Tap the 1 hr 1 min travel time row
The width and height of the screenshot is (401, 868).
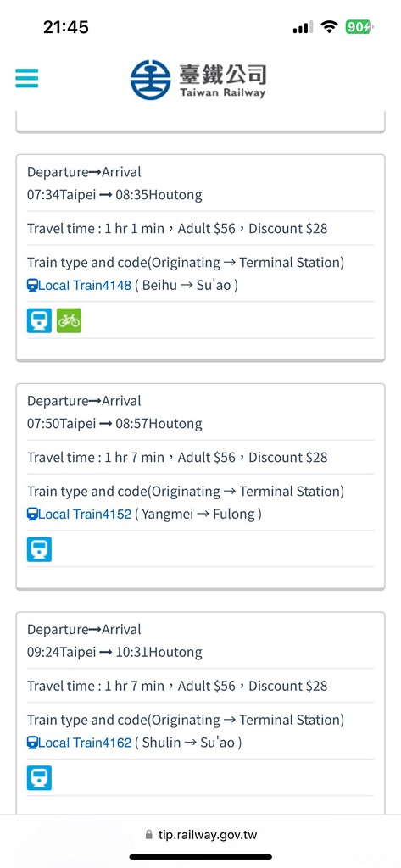point(200,228)
